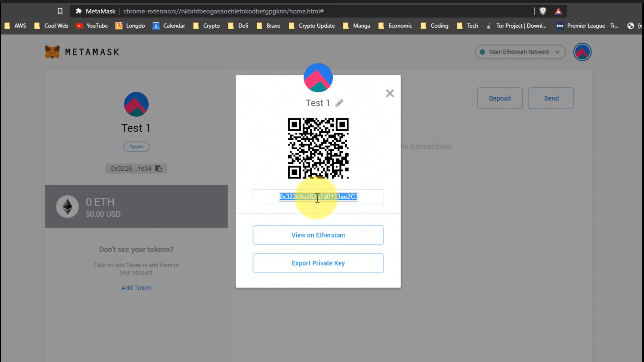Image resolution: width=644 pixels, height=362 pixels.
Task: Open Brave Rewards triangle icon
Action: (x=558, y=11)
